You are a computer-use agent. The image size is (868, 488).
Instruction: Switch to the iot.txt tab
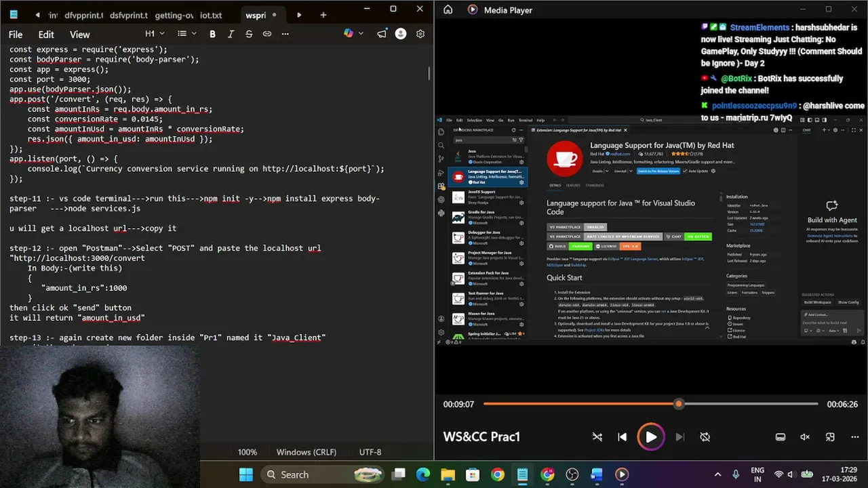click(x=211, y=15)
